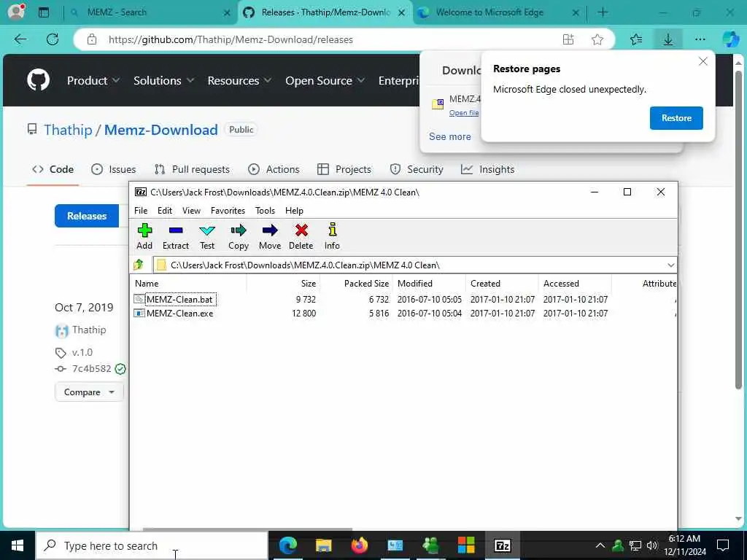Viewport: 747px width, 560px height.
Task: Switch to the repository Issues tab
Action: click(113, 169)
